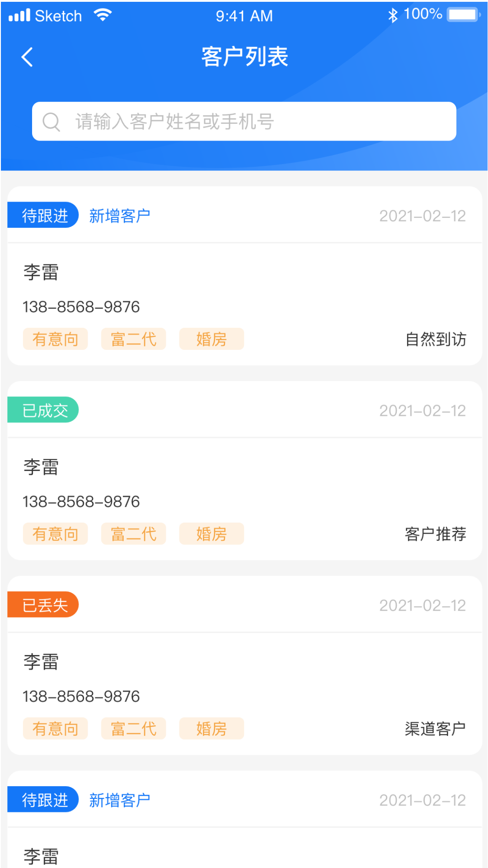488x868 pixels.
Task: Click the search magnifier icon
Action: (51, 122)
